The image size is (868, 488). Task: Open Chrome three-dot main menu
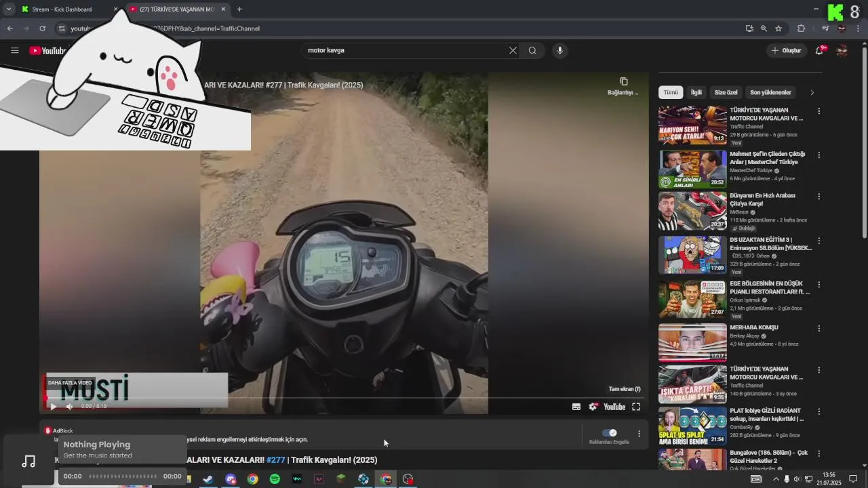[859, 28]
